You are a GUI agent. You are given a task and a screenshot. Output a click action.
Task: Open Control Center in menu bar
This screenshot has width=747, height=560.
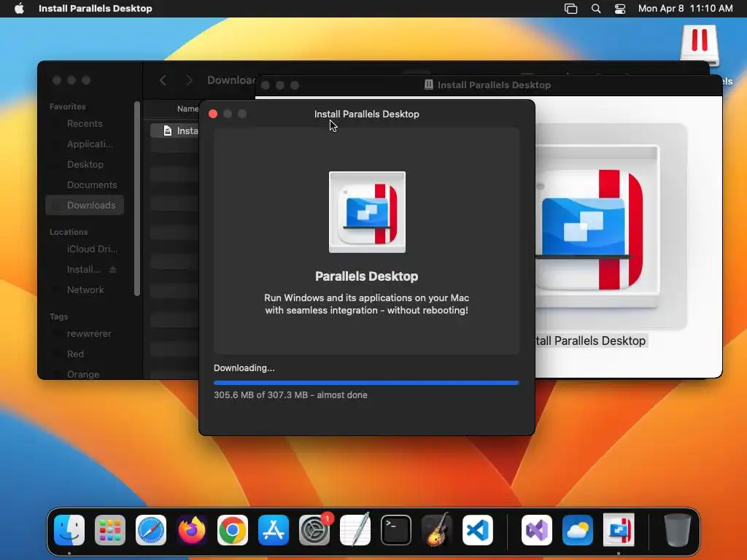(x=620, y=9)
